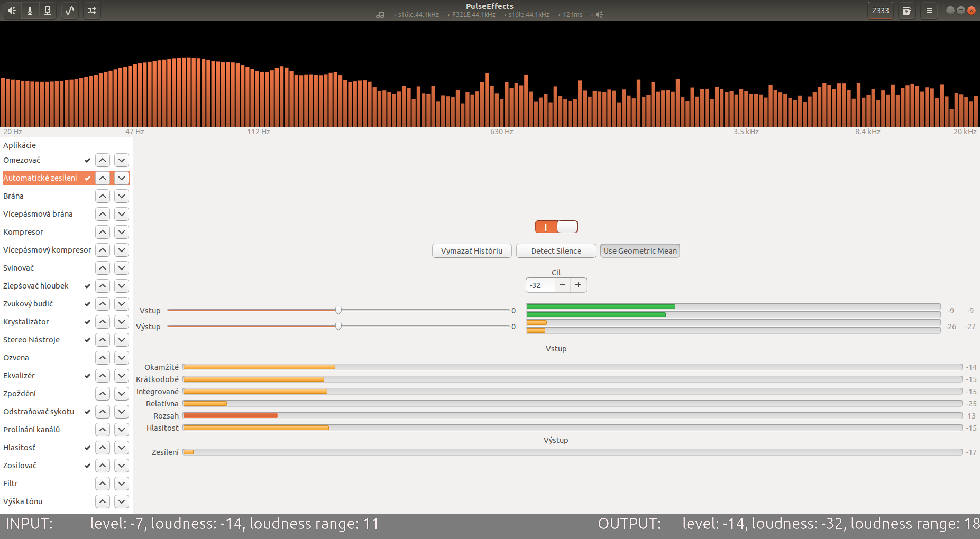The width and height of the screenshot is (980, 539).
Task: Move Zlepšovač hloubek up
Action: click(103, 286)
